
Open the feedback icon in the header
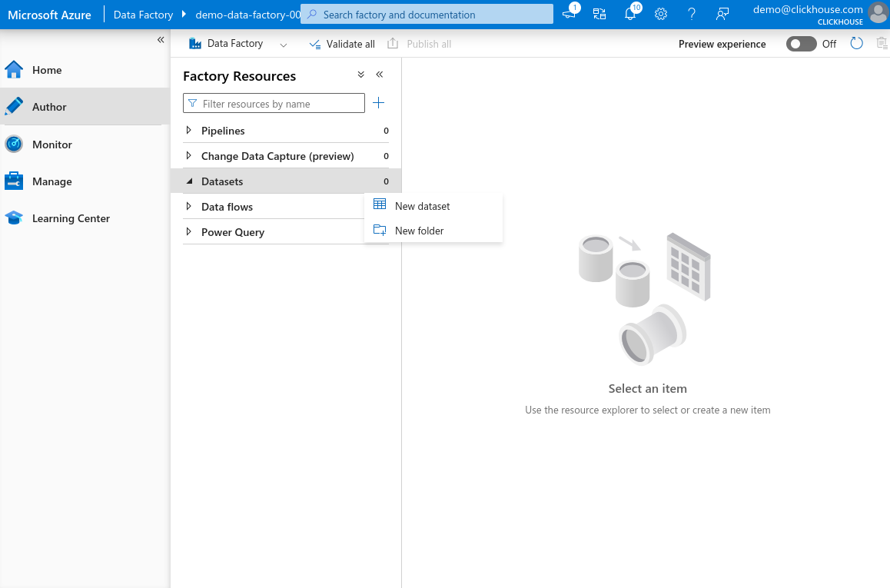(x=722, y=14)
